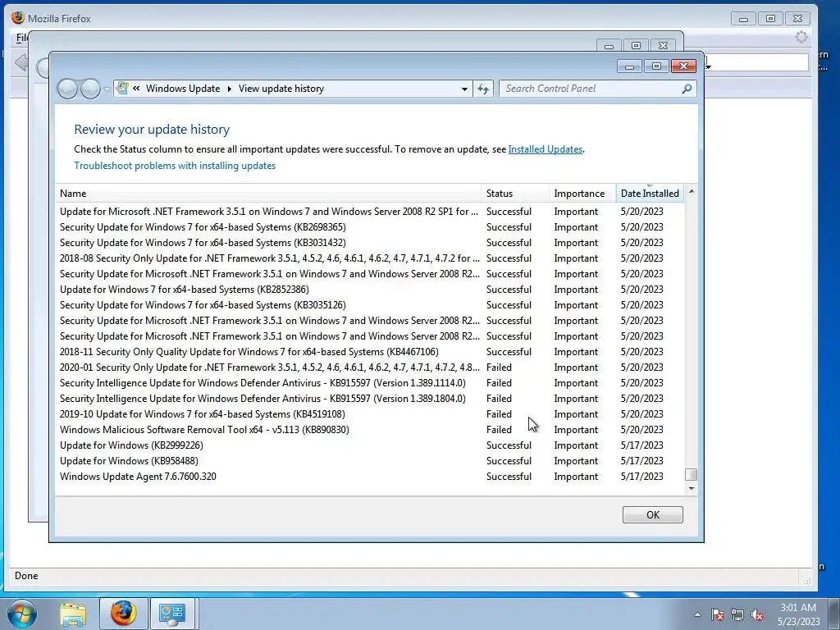Screen dimensions: 840x630
Task: Click the scrollbar down arrow
Action: point(691,488)
